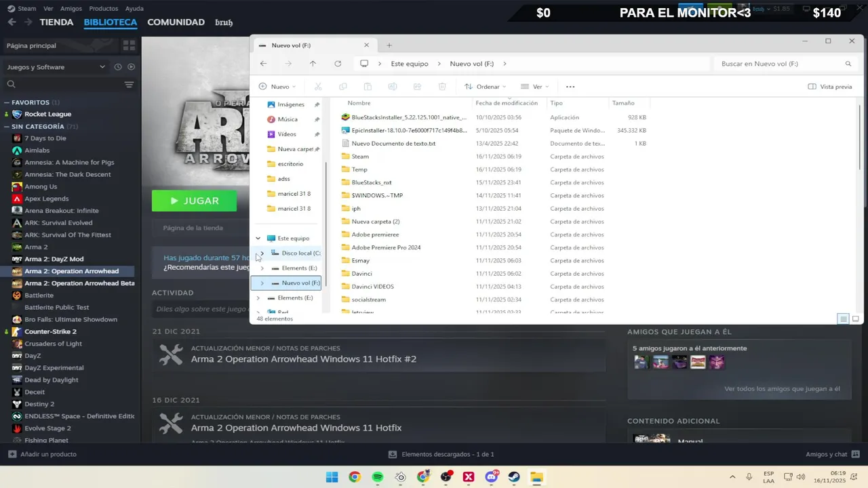Open Google Chrome from the taskbar
868x488 pixels.
355,477
